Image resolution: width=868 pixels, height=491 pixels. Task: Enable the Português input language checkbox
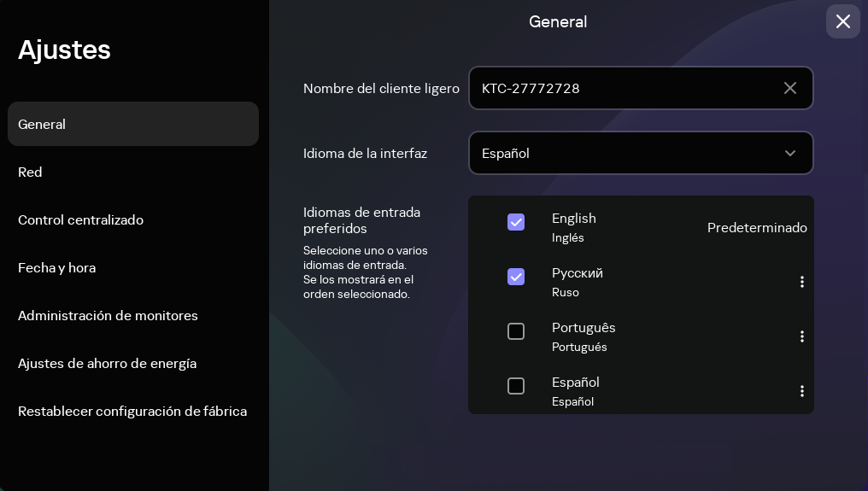tap(516, 331)
